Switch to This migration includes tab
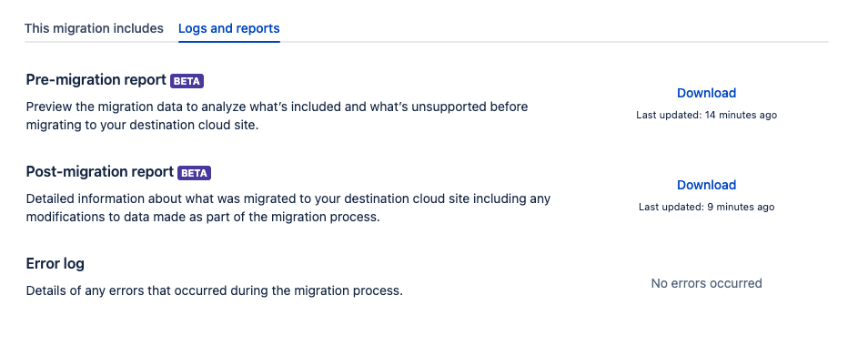This screenshot has width=868, height=346. point(94,28)
